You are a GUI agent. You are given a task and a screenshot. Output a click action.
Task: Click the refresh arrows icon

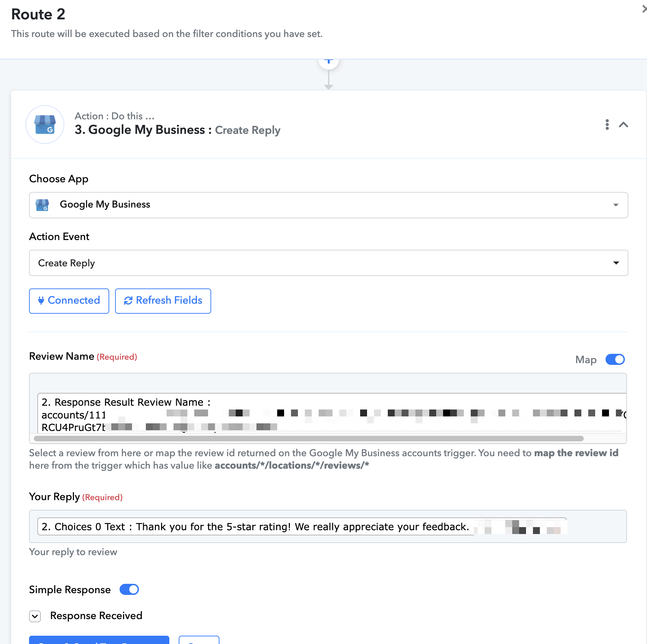(128, 301)
